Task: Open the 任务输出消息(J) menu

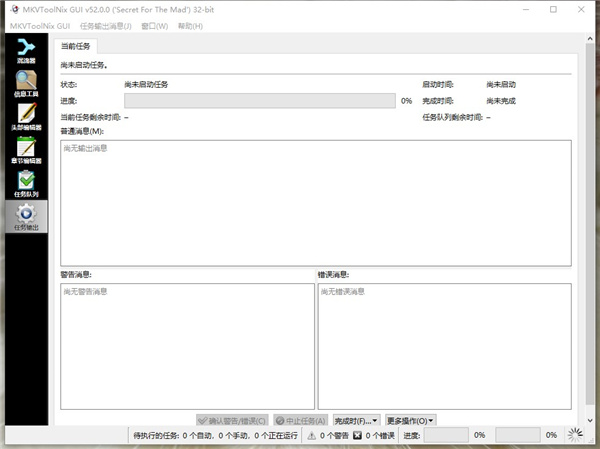Action: [x=106, y=26]
